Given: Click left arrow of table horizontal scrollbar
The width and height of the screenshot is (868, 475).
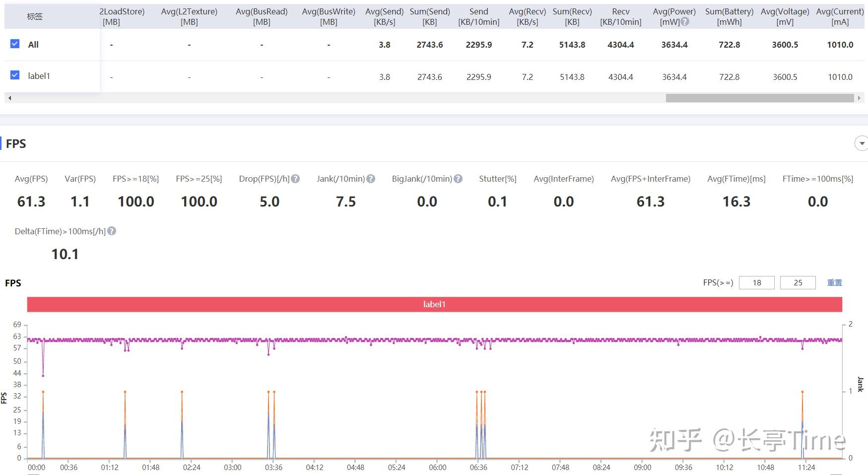Looking at the screenshot, I should [9, 98].
